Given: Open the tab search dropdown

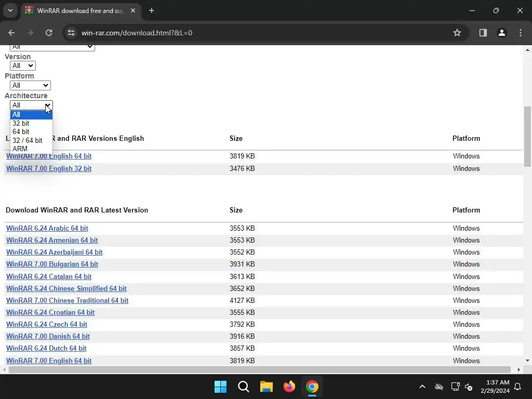Looking at the screenshot, I should click(x=10, y=11).
